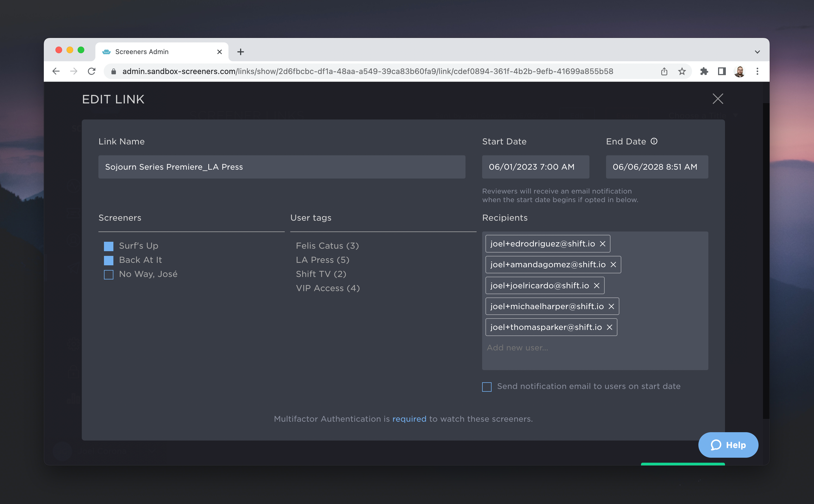Open the required MFA link
814x504 pixels.
pos(409,419)
